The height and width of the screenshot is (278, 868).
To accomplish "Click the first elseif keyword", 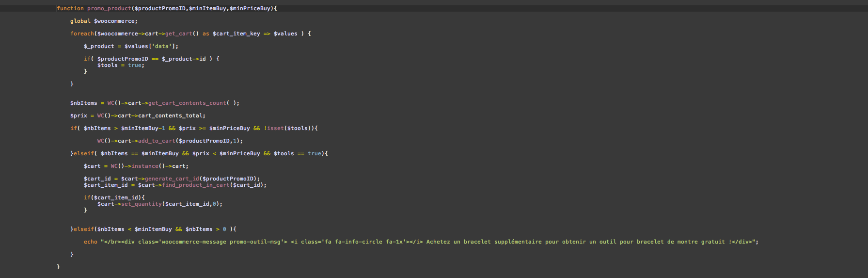I will (x=84, y=153).
